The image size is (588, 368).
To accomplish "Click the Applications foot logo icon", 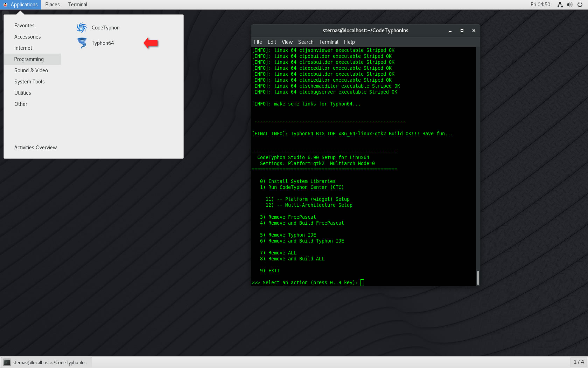I will (5, 5).
